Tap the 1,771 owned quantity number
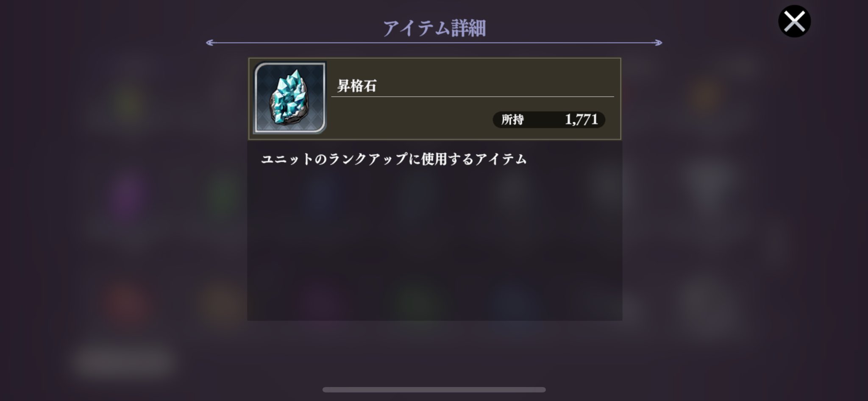This screenshot has height=401, width=868. point(581,120)
